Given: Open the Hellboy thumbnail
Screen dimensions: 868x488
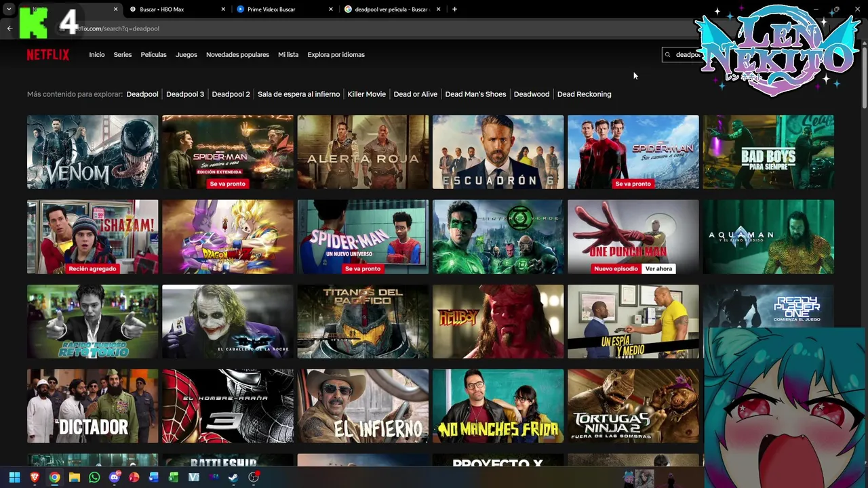Looking at the screenshot, I should (498, 321).
